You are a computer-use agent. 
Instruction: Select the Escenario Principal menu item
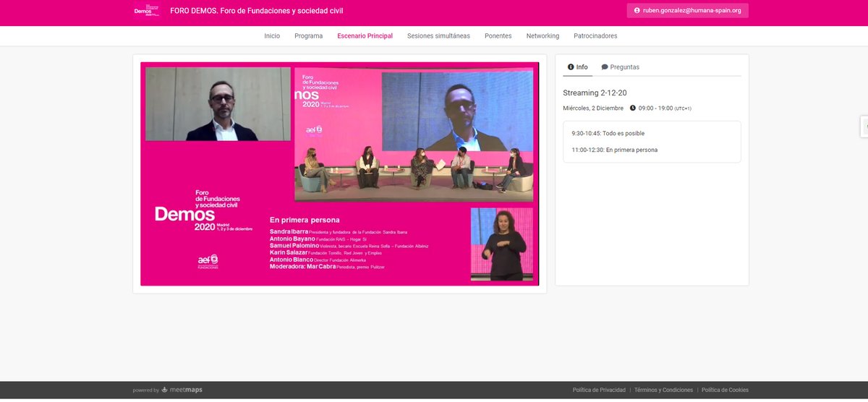click(x=365, y=35)
